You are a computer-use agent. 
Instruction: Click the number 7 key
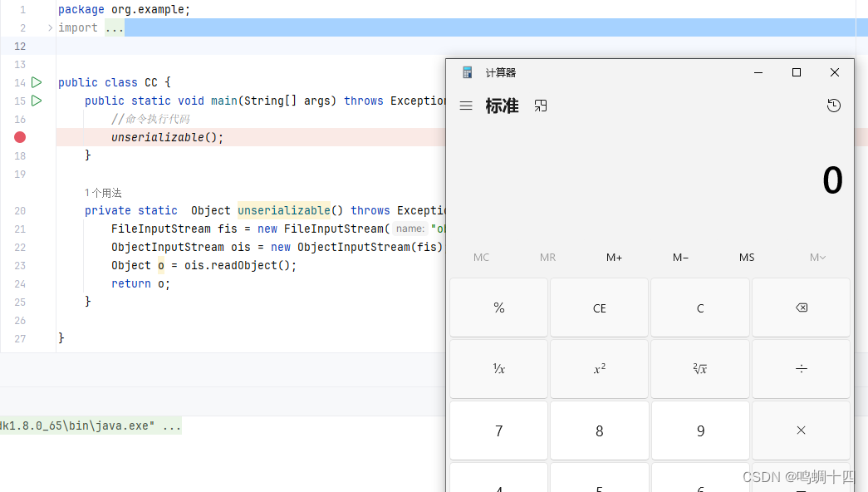[x=498, y=430]
